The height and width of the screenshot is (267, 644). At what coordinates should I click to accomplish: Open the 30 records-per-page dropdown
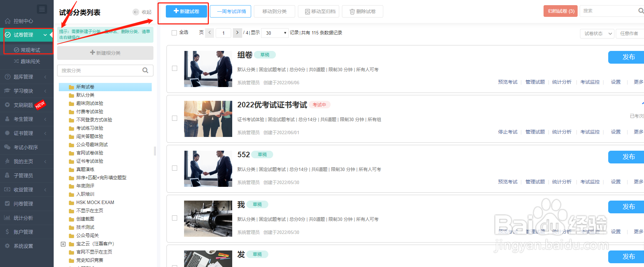pyautogui.click(x=275, y=33)
